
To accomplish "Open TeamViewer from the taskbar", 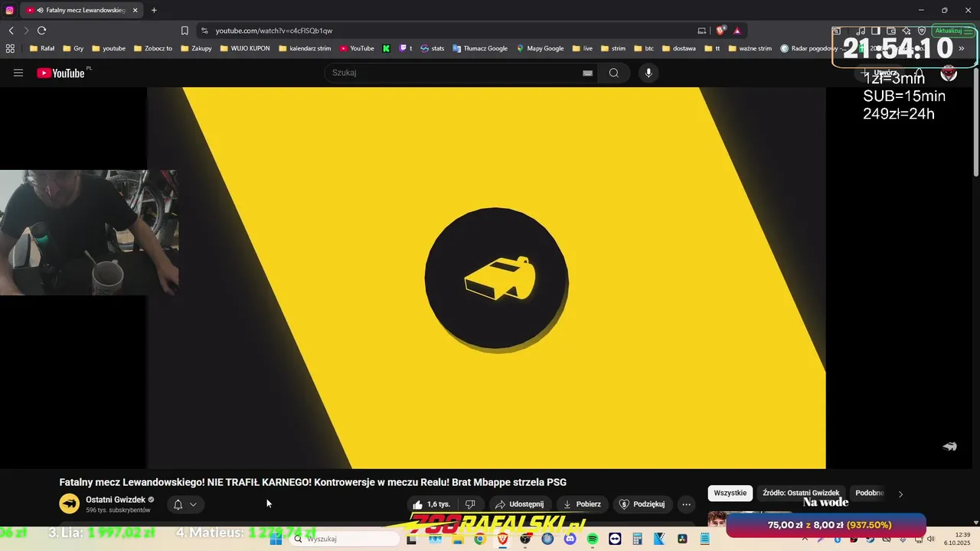I will coord(615,539).
